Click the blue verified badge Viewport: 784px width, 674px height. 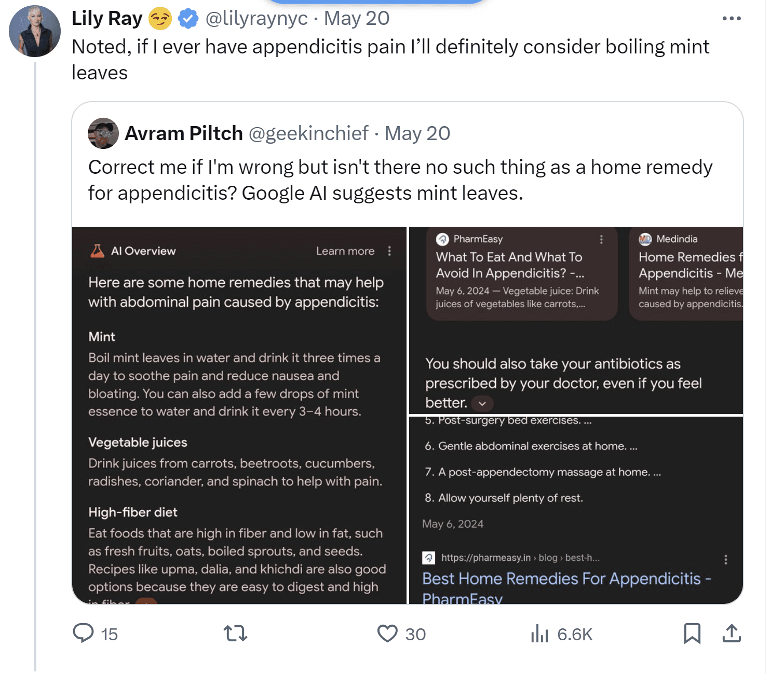188,19
